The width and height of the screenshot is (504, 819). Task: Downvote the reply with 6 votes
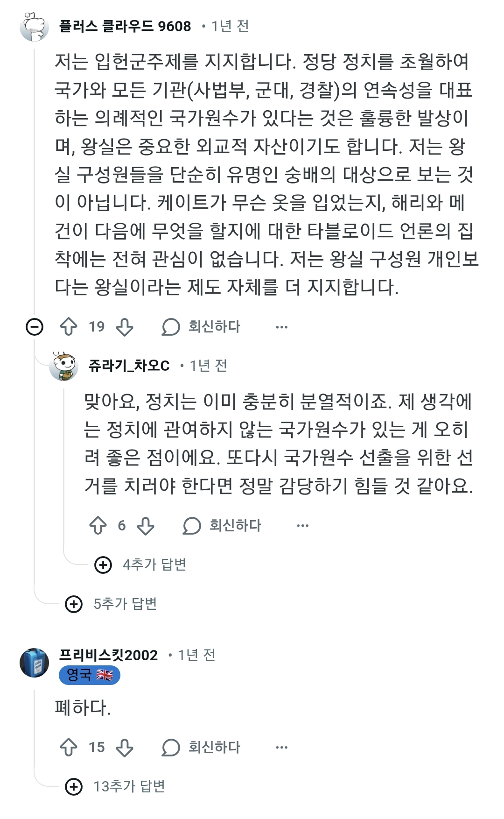pyautogui.click(x=146, y=526)
